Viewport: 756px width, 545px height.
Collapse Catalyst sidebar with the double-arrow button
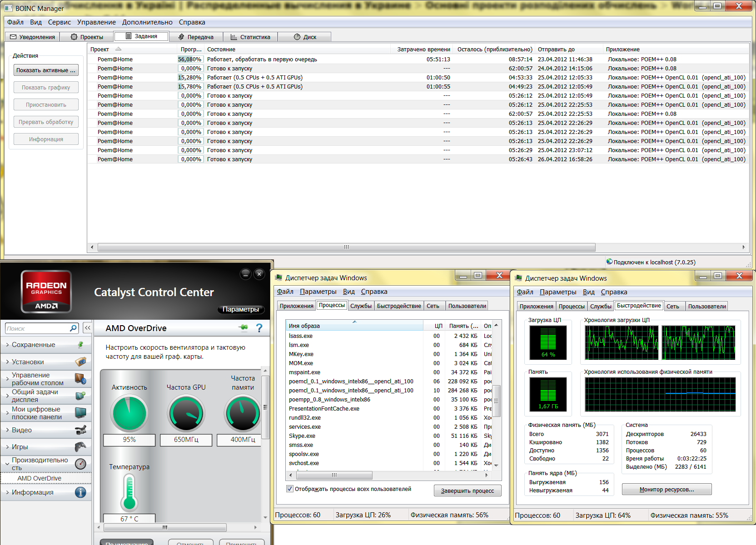88,328
